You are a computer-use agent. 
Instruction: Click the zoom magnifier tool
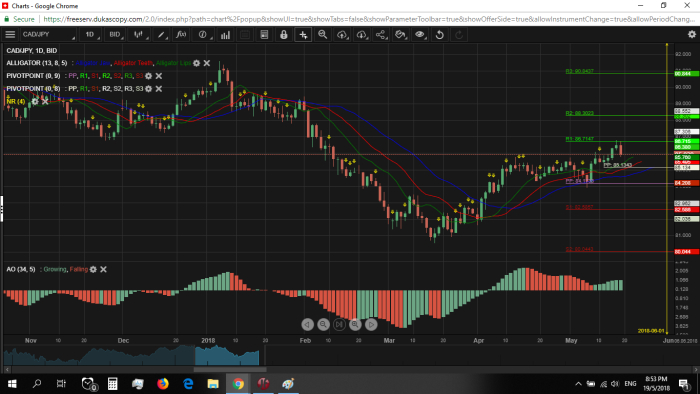point(322,34)
